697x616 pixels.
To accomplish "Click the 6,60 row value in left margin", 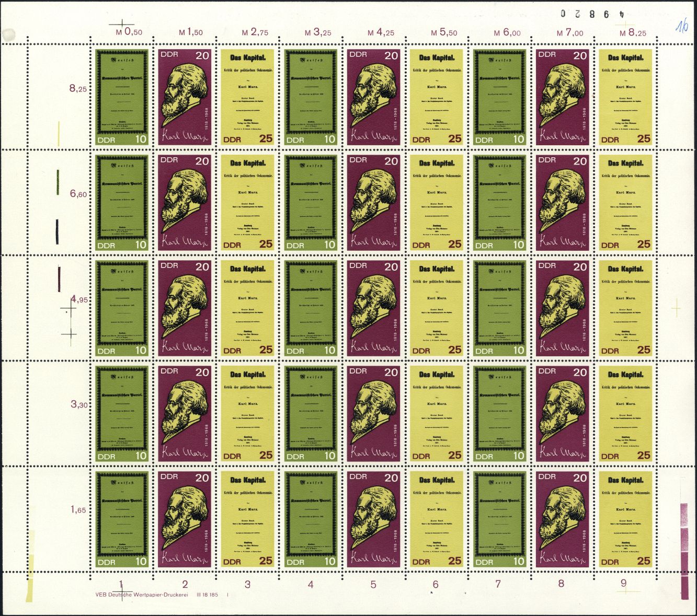I will [x=78, y=194].
